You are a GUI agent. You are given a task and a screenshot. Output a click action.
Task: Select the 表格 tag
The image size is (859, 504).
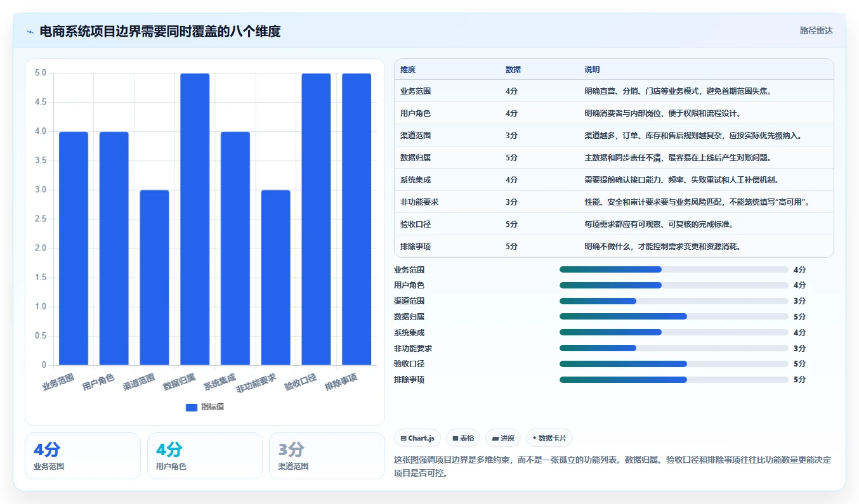463,438
